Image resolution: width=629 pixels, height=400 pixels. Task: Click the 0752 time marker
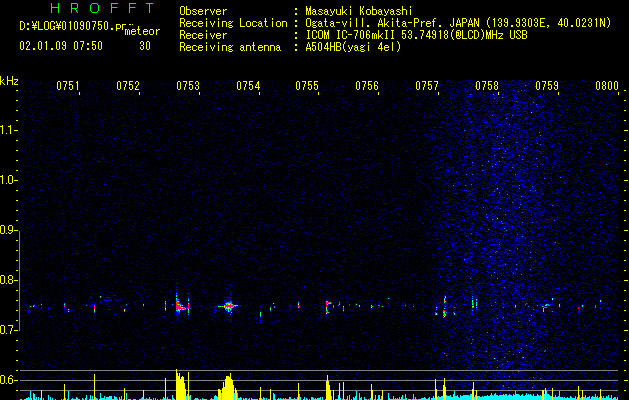[x=128, y=86]
